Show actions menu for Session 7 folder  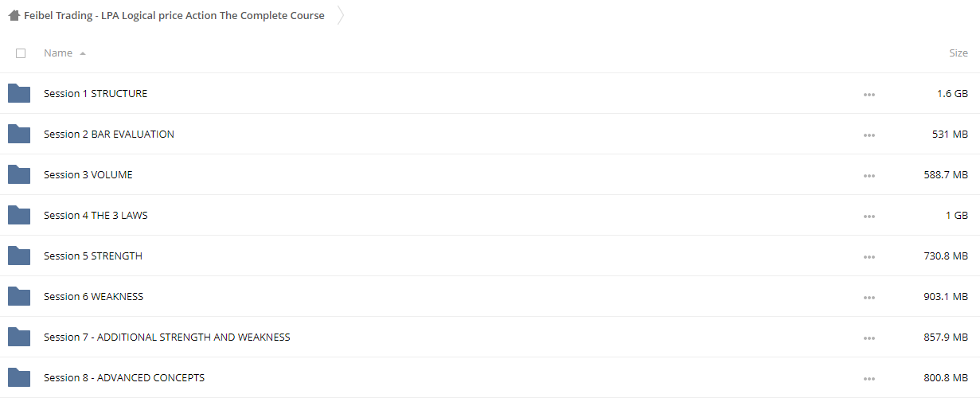click(869, 338)
